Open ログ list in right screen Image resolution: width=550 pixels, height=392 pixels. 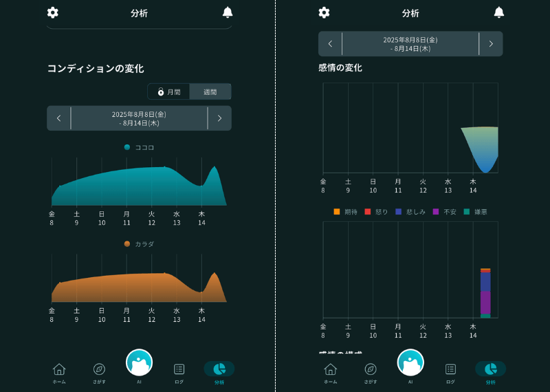click(x=451, y=373)
